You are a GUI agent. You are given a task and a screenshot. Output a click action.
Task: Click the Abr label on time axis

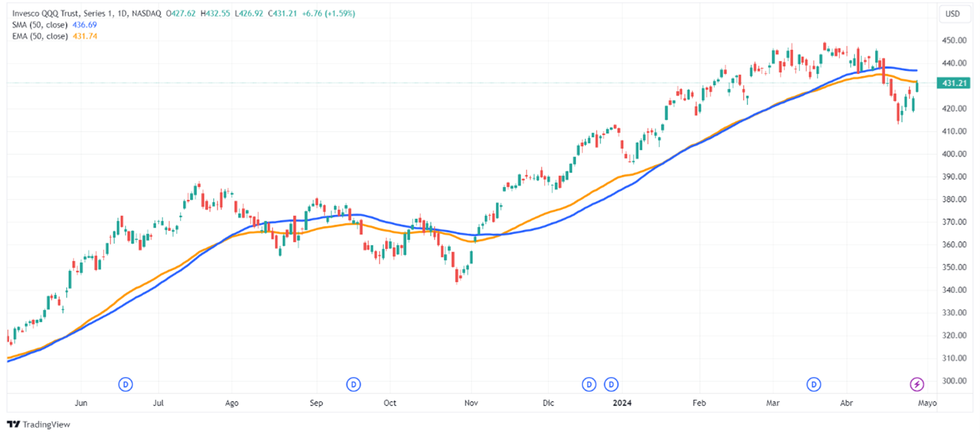tap(846, 403)
